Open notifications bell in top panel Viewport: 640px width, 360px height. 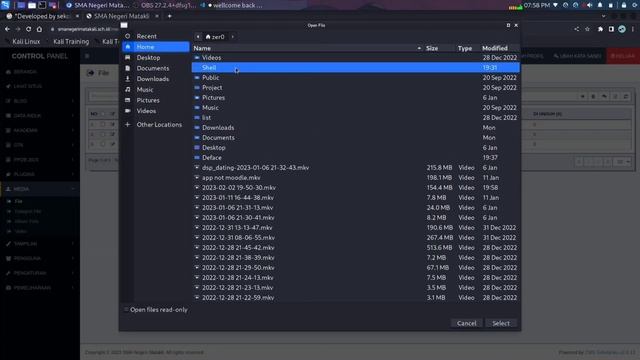coord(600,5)
